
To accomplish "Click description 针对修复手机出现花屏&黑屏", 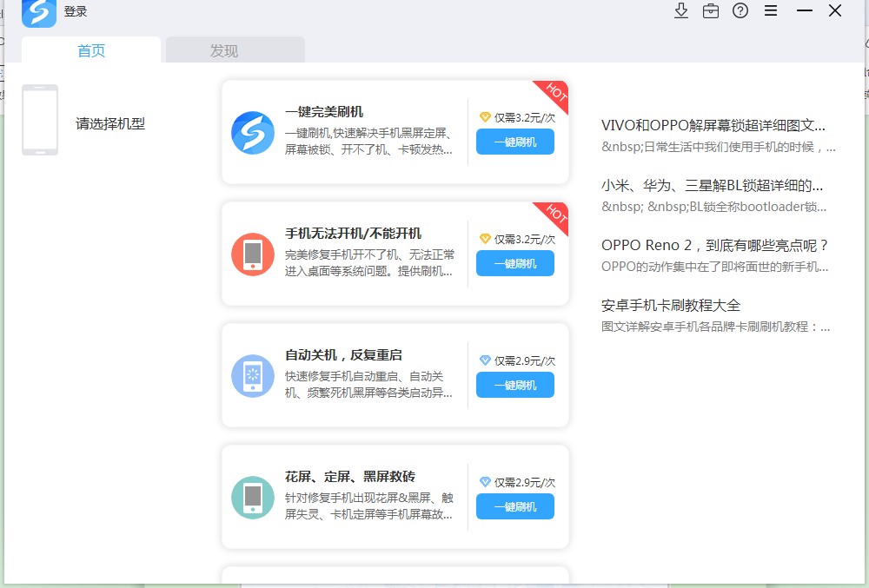I will point(369,505).
